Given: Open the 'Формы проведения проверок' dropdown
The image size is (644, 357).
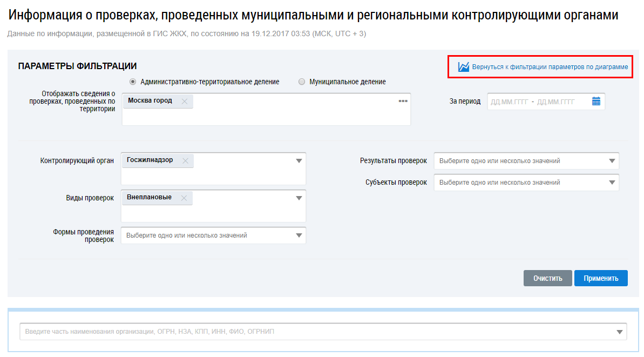Looking at the screenshot, I should [x=299, y=235].
